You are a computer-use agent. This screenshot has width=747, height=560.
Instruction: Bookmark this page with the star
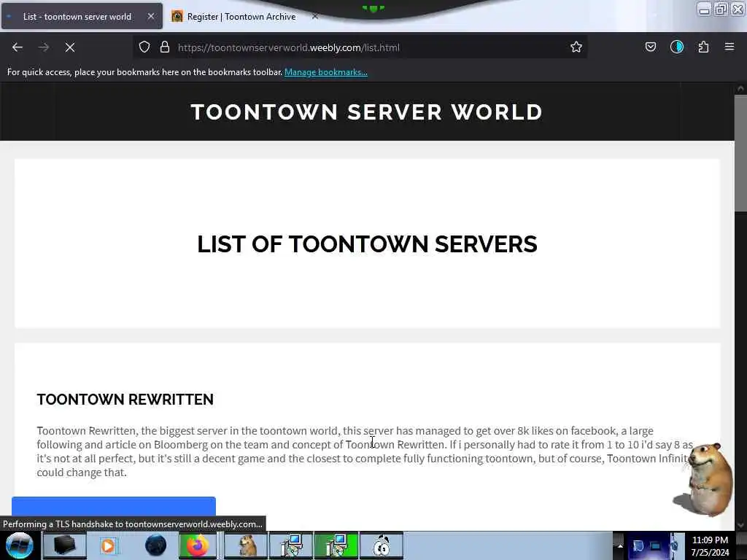click(576, 47)
